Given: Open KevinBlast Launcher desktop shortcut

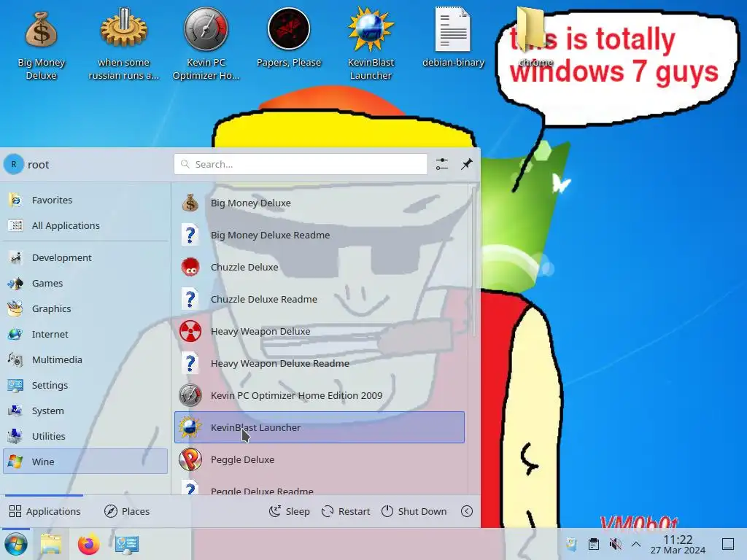Looking at the screenshot, I should point(371,44).
